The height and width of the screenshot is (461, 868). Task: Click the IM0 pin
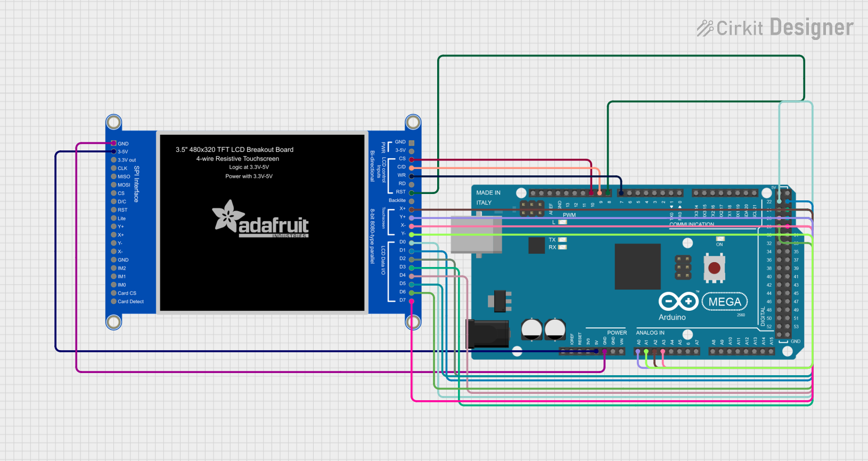[113, 285]
